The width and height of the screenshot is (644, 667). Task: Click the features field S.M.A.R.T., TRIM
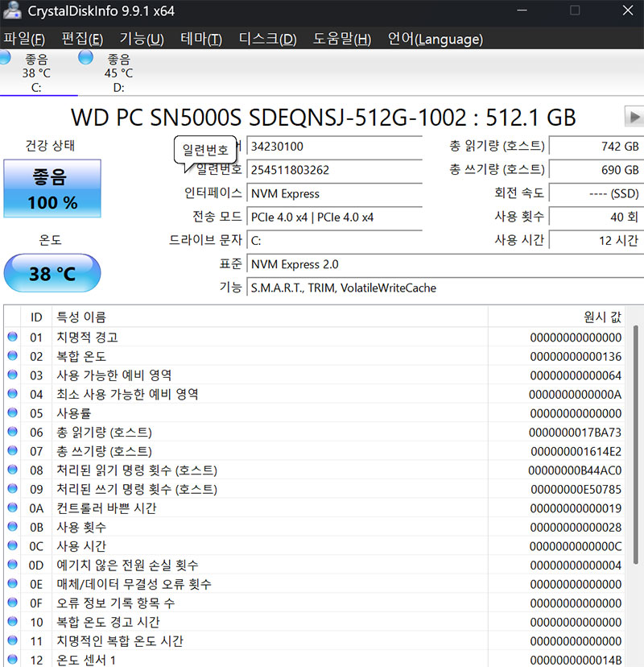pos(445,288)
